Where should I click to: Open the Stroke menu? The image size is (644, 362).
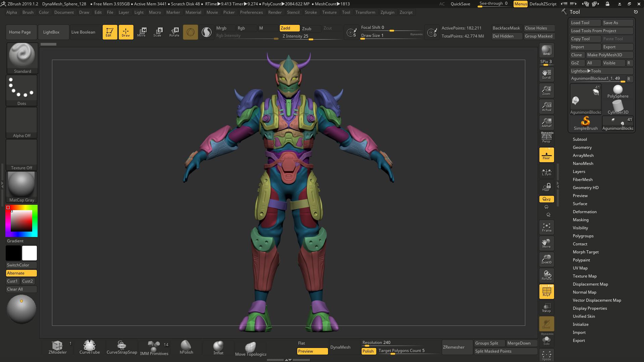click(x=311, y=12)
